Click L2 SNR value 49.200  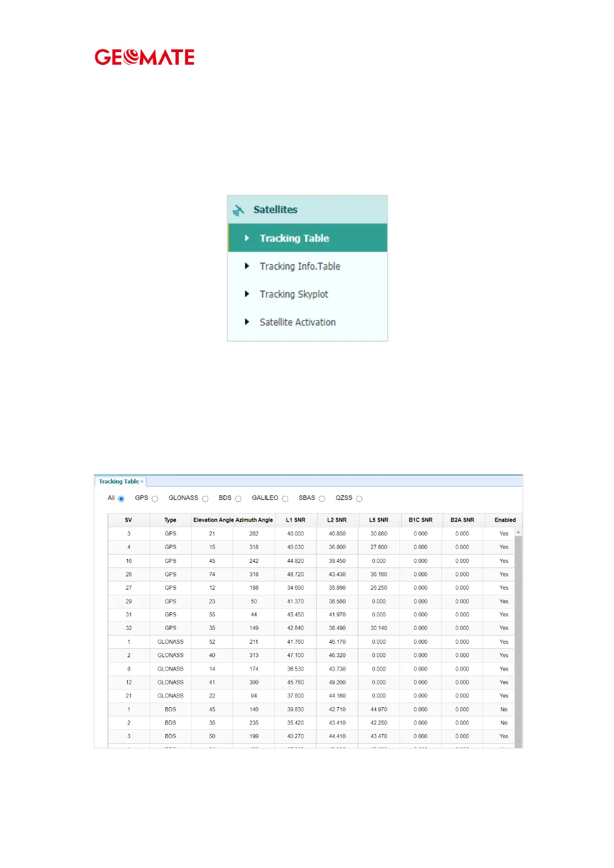tap(337, 682)
